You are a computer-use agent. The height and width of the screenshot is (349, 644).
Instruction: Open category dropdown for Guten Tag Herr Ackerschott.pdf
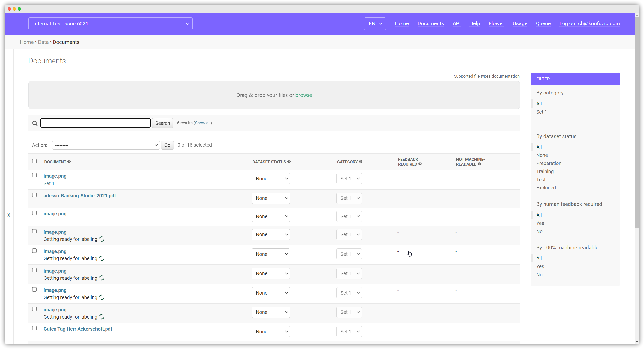click(349, 331)
